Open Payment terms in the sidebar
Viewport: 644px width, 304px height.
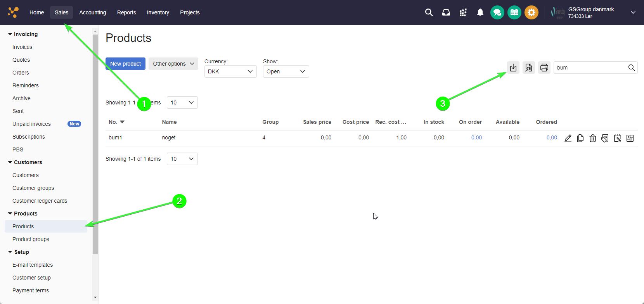click(x=31, y=290)
